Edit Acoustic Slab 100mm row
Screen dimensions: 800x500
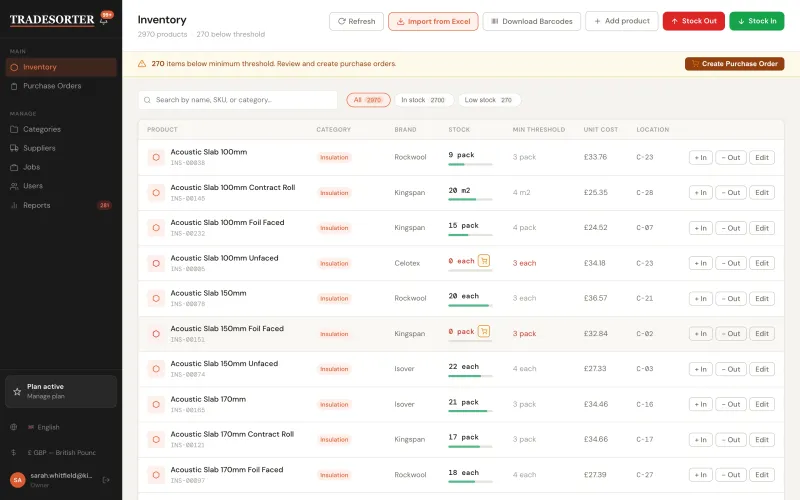(x=762, y=158)
